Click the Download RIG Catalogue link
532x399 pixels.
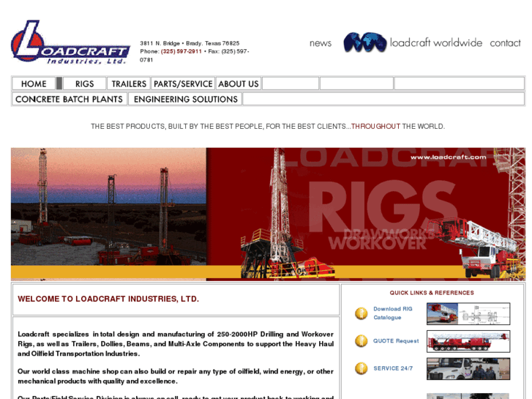point(392,313)
